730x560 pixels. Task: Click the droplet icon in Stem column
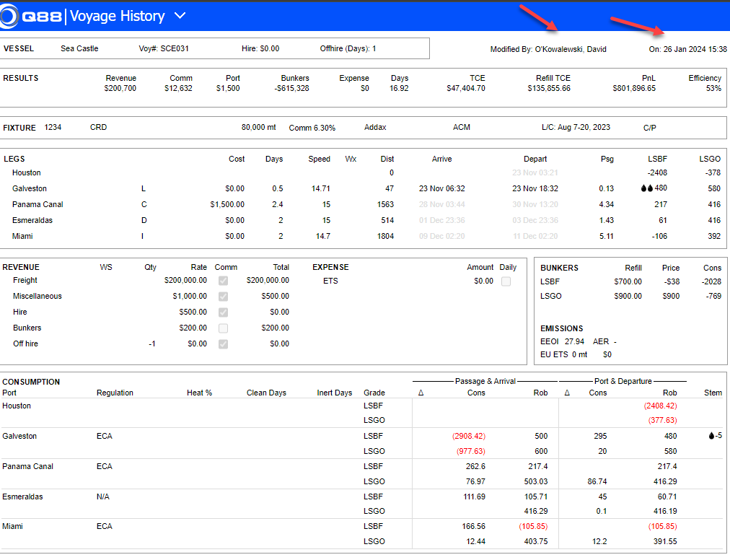pyautogui.click(x=711, y=436)
